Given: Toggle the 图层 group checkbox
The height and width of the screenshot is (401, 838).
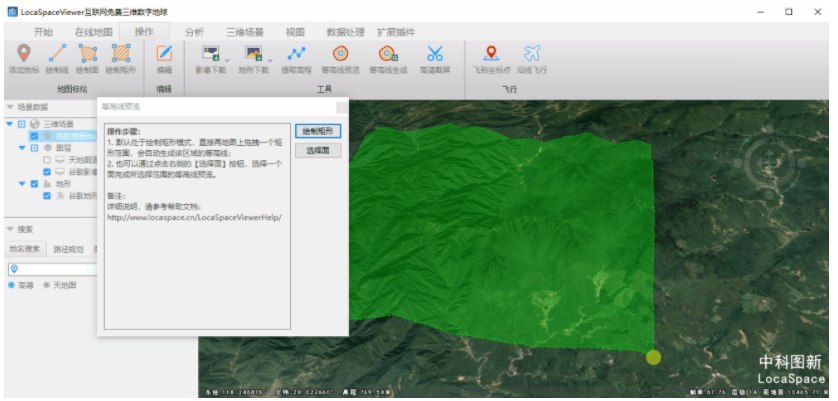Looking at the screenshot, I should click(x=34, y=148).
